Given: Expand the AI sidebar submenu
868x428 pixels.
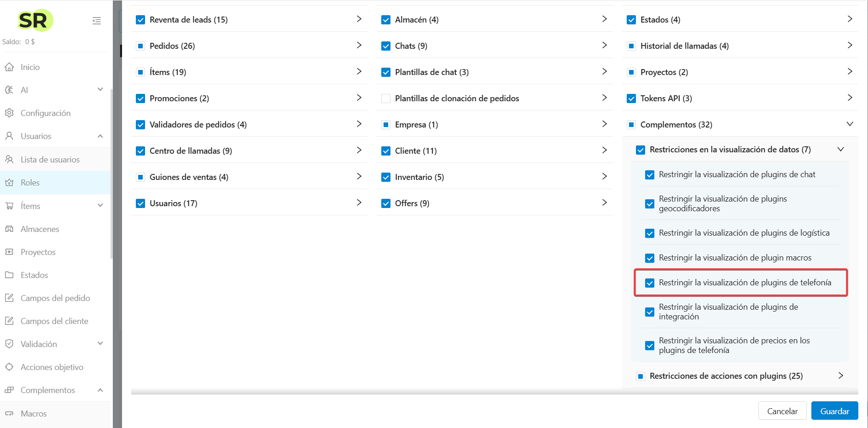Looking at the screenshot, I should [100, 90].
